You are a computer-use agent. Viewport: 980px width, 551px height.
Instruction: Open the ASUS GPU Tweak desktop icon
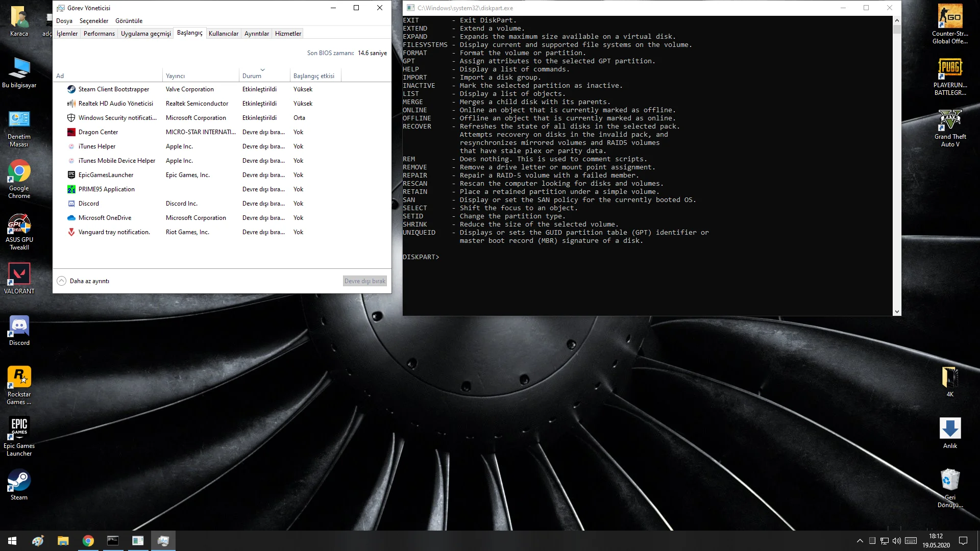[19, 224]
